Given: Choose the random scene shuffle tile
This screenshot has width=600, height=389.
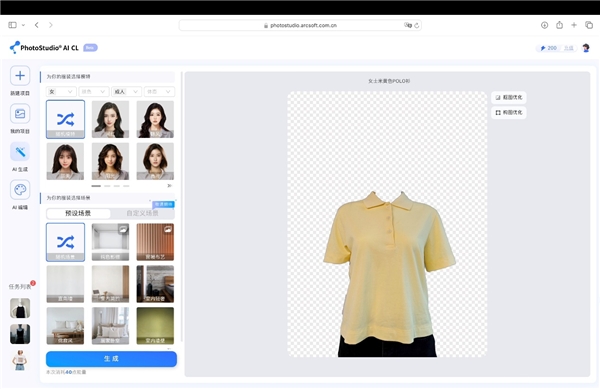Looking at the screenshot, I should click(x=65, y=242).
